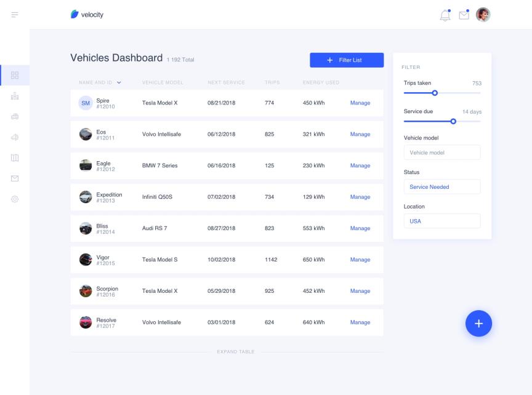Click Expand Table below the vehicle list
This screenshot has width=532, height=395.
[x=236, y=352]
